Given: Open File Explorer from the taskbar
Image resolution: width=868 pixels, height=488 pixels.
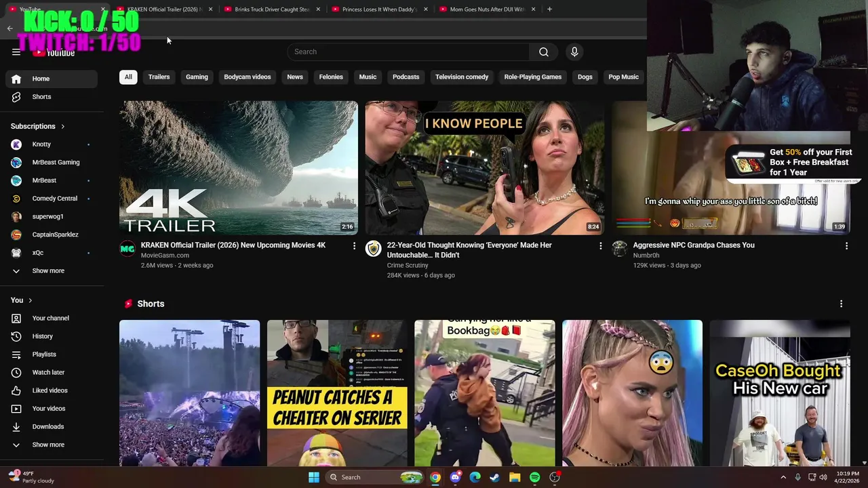Looking at the screenshot, I should (x=515, y=477).
